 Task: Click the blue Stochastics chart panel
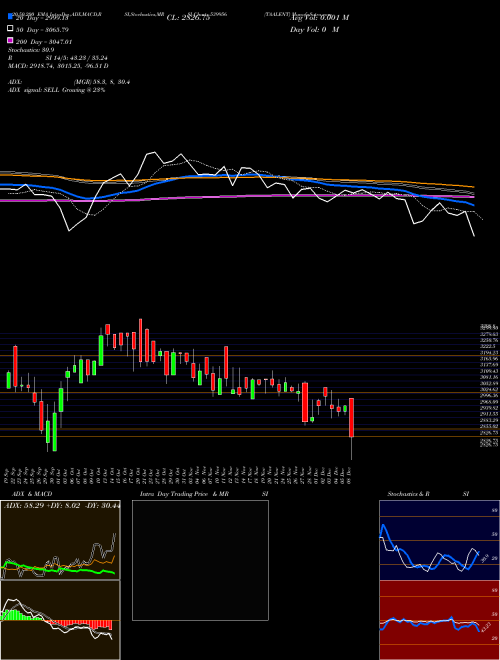(439, 540)
